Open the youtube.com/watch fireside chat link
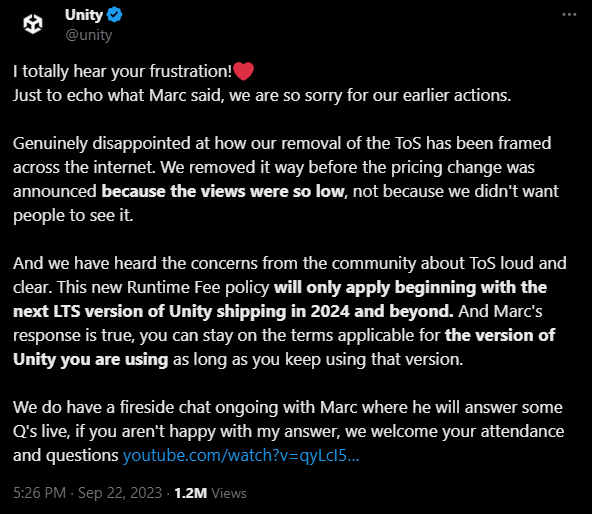The width and height of the screenshot is (592, 514). [x=241, y=455]
